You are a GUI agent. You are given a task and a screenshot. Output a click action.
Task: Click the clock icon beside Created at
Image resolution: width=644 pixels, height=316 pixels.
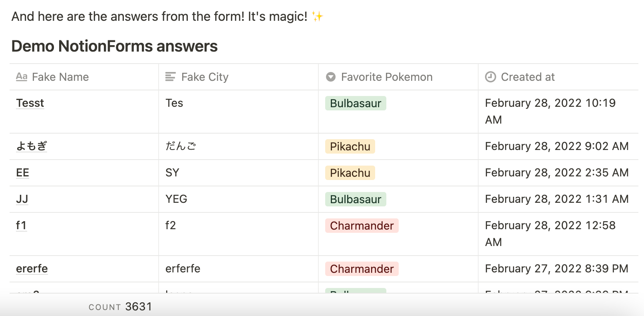(491, 77)
